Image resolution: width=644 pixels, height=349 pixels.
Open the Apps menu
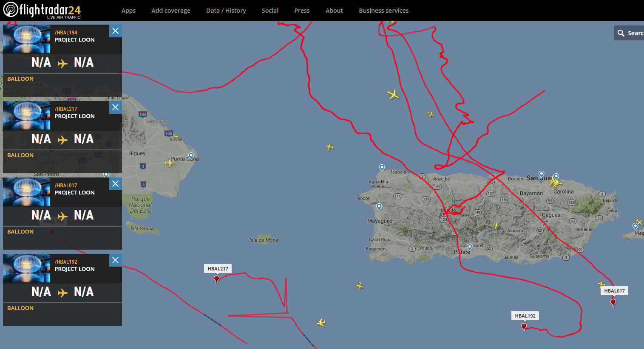(x=128, y=11)
